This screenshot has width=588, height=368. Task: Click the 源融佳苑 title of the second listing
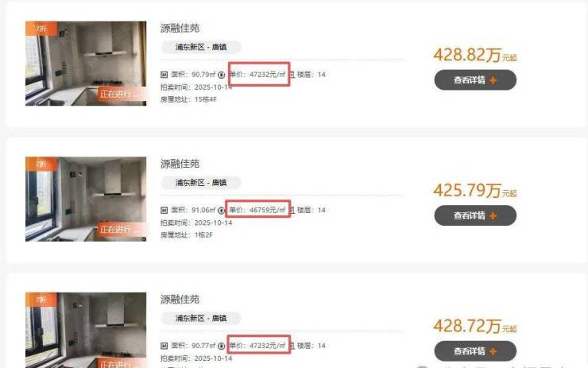pos(180,164)
